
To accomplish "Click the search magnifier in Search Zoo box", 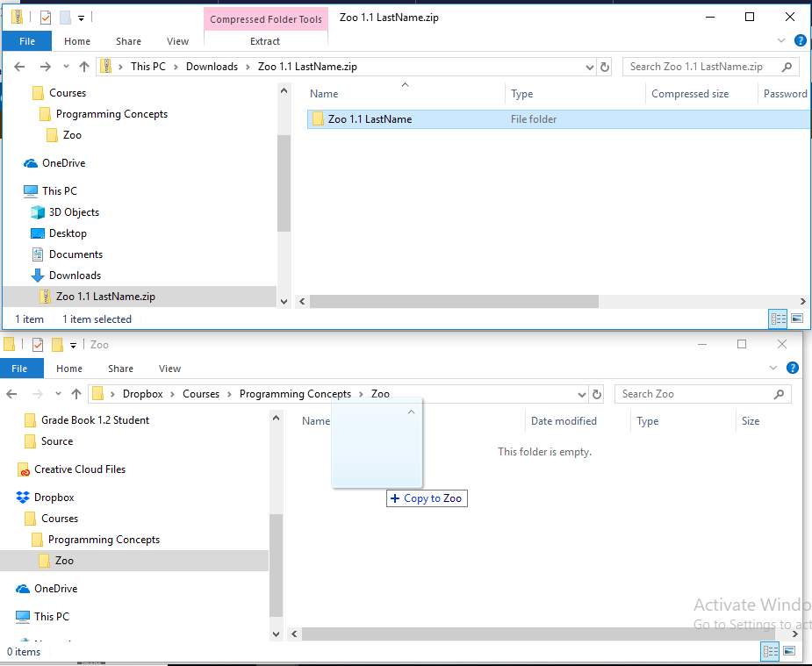I will click(x=779, y=394).
